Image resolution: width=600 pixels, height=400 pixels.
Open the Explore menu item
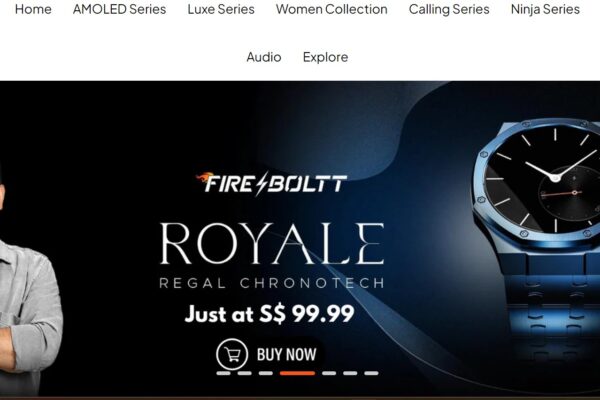coord(325,57)
